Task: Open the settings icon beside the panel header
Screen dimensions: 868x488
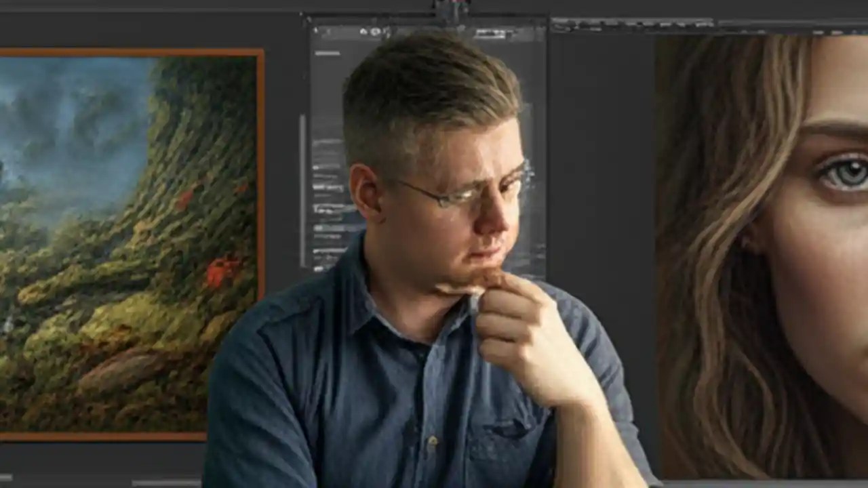Action: [375, 31]
